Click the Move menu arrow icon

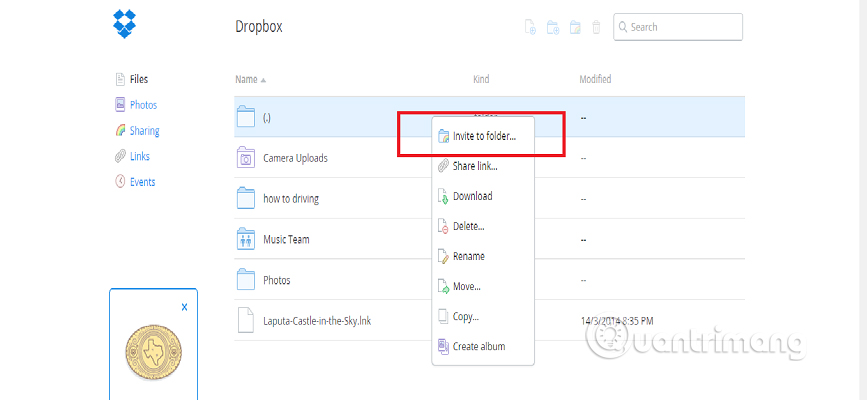pyautogui.click(x=443, y=287)
